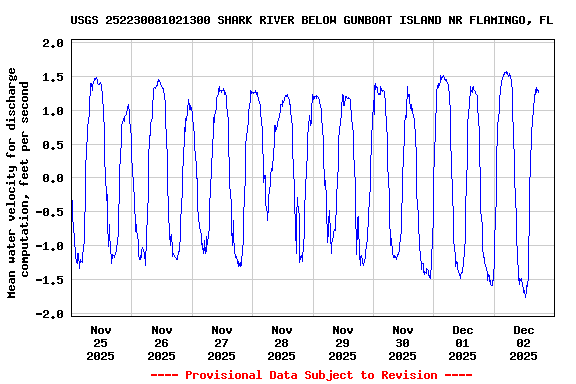Click the y-axis value -1.0
The width and height of the screenshot is (576, 384).
point(50,246)
